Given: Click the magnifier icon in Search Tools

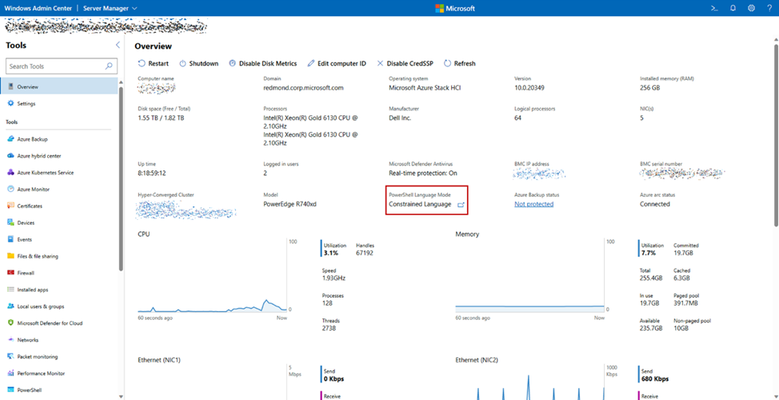Looking at the screenshot, I should (109, 66).
